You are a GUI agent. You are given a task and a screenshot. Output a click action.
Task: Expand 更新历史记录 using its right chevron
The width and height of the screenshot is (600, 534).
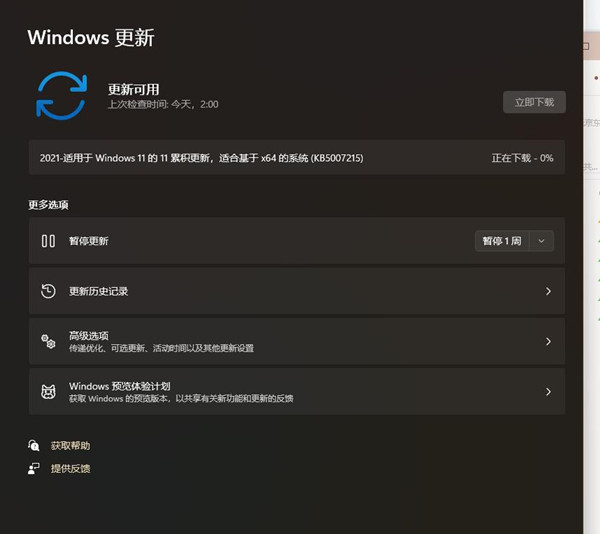(x=548, y=291)
